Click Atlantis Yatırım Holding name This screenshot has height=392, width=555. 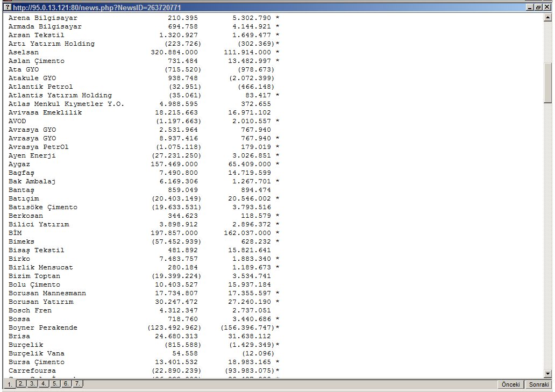60,95
